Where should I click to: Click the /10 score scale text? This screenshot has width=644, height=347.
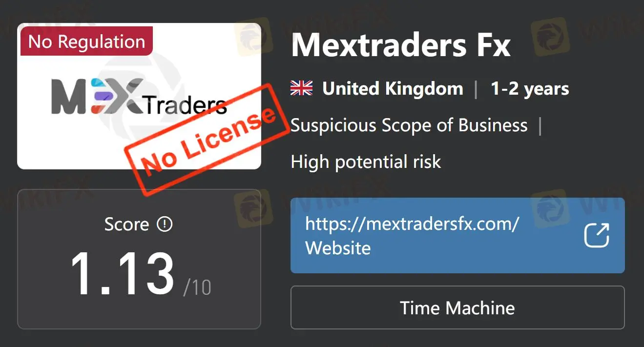pyautogui.click(x=197, y=287)
